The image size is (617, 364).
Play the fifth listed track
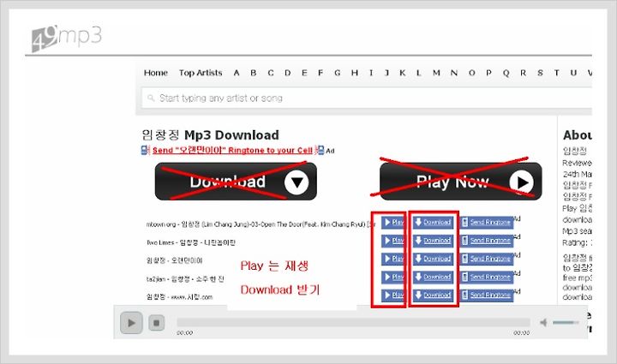pyautogui.click(x=392, y=295)
